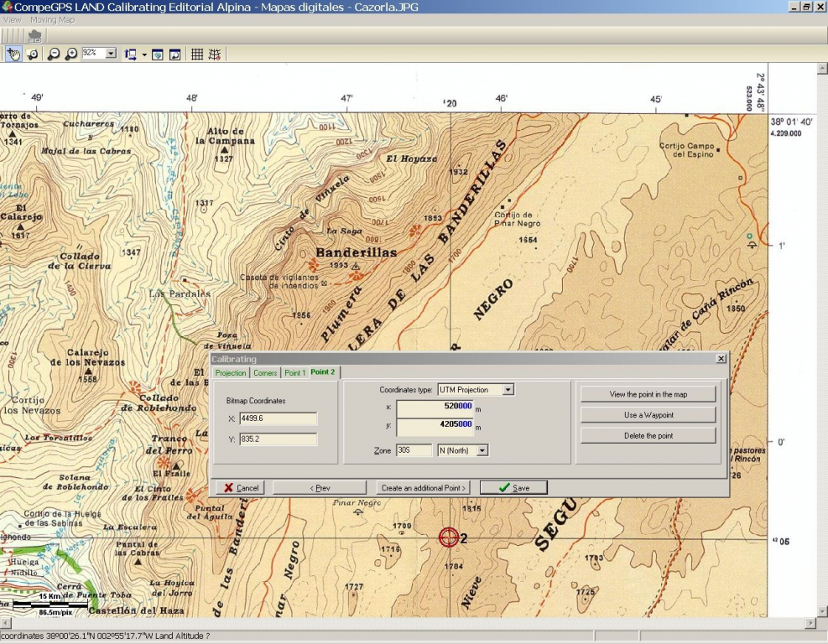Viewport: 828px width, 644px height.
Task: Click the horizontal scrollbar left arrow
Action: 5,623
